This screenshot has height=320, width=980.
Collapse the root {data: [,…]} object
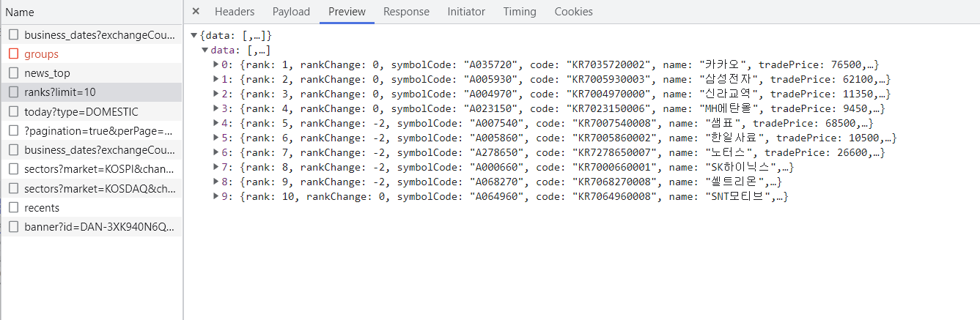pyautogui.click(x=194, y=35)
